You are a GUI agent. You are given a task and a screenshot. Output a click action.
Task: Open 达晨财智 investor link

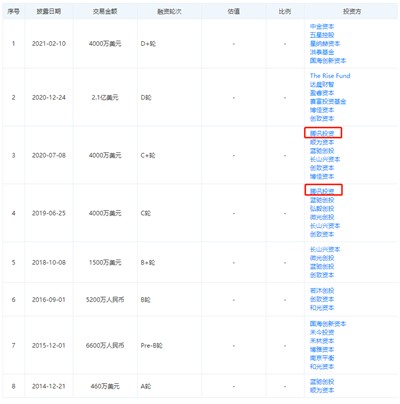click(322, 84)
